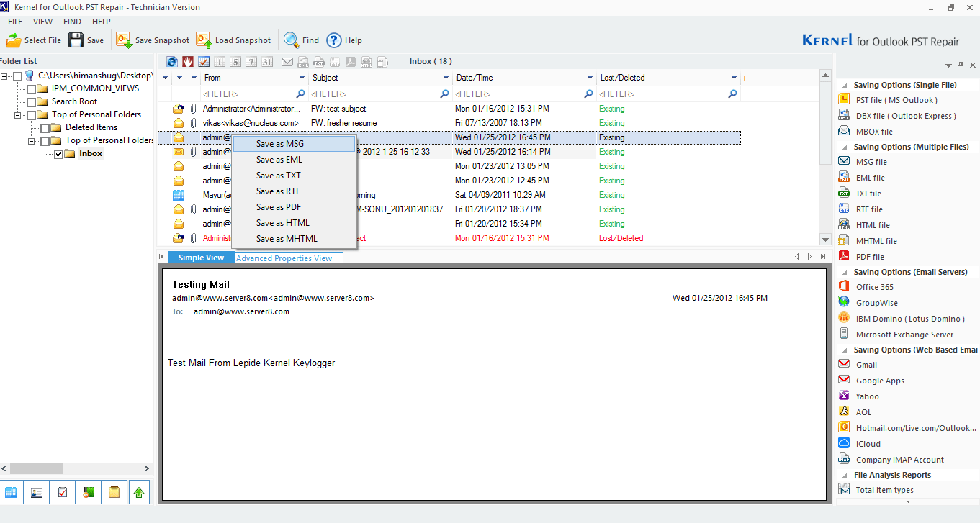
Task: Click the Select File toolbar icon
Action: click(x=14, y=40)
